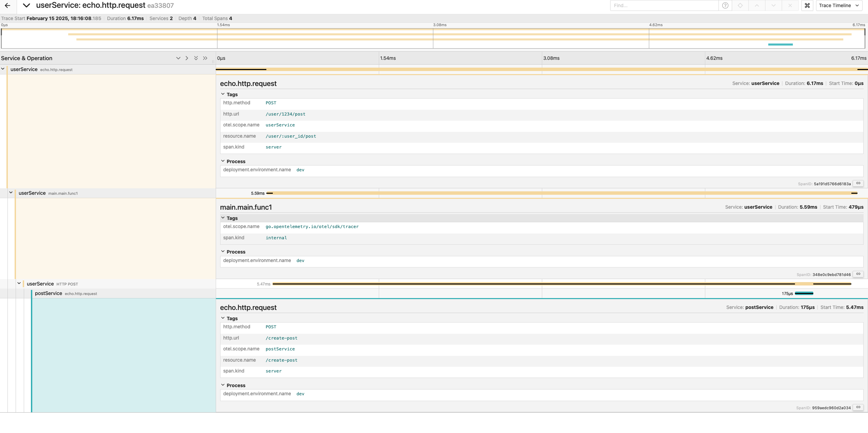Click the search help question-mark icon
Screen dimensions: 868x433
tap(725, 5)
